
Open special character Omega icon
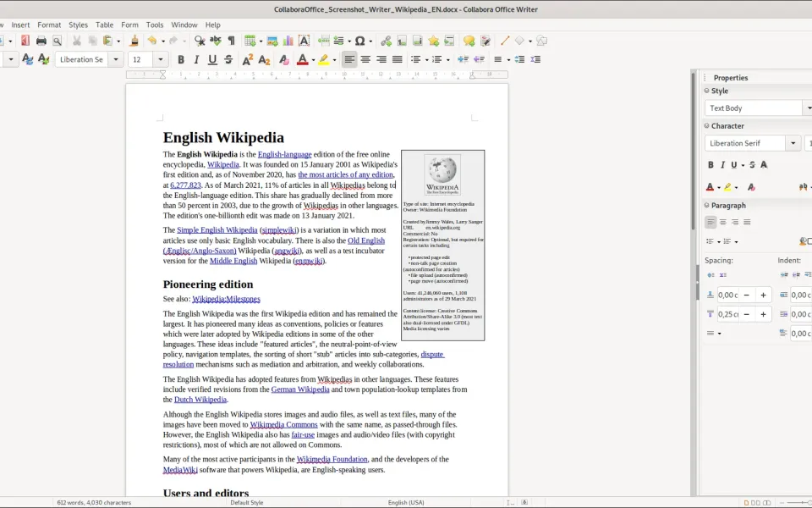pos(360,41)
